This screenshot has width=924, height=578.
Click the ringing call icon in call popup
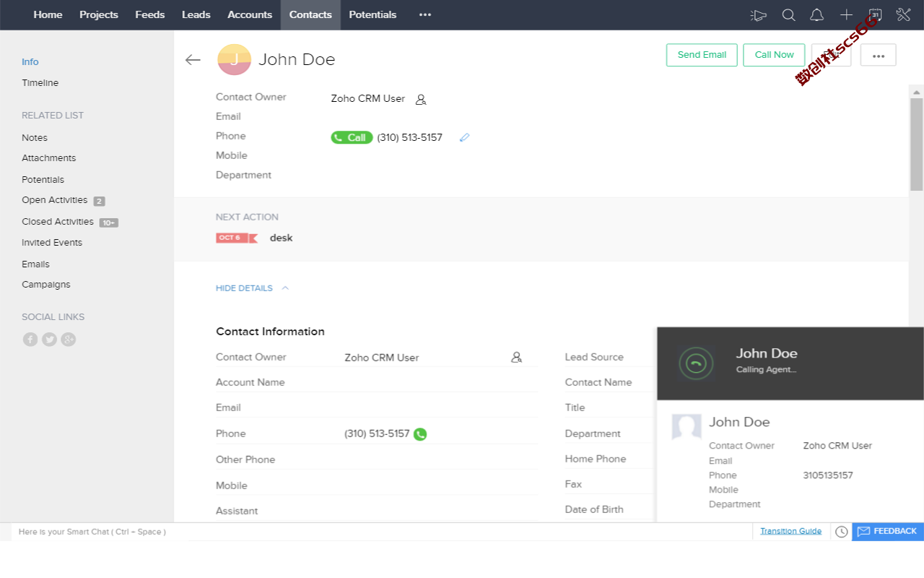tap(696, 363)
